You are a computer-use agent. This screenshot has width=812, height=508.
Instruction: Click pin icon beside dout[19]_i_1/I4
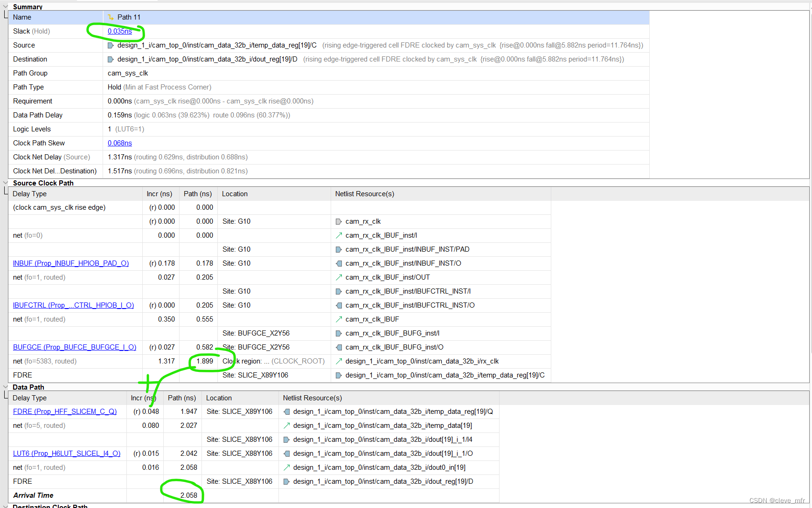(287, 439)
